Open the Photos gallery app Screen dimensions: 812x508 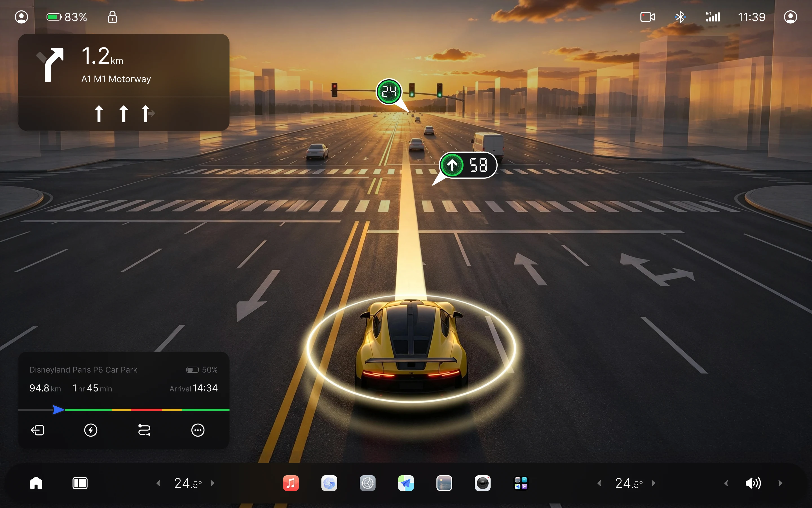coord(444,483)
